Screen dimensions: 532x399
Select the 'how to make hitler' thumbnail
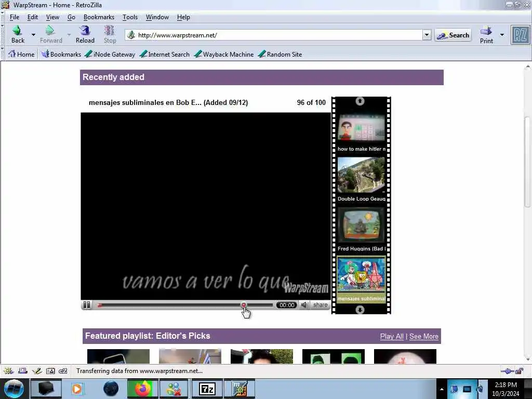pos(362,128)
